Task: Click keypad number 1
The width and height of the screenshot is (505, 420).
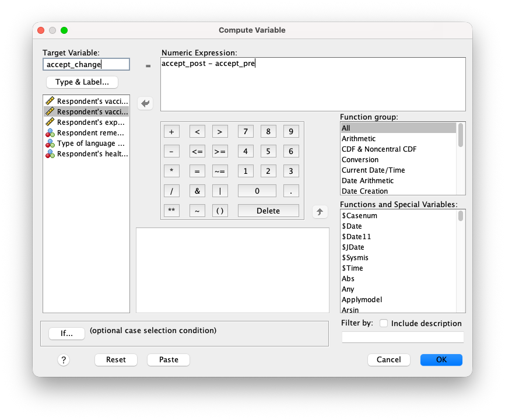Action: pyautogui.click(x=246, y=171)
